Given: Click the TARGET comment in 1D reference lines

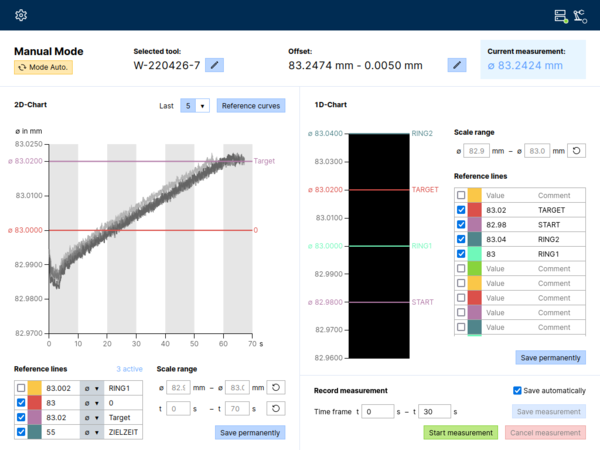Looking at the screenshot, I should (x=551, y=210).
